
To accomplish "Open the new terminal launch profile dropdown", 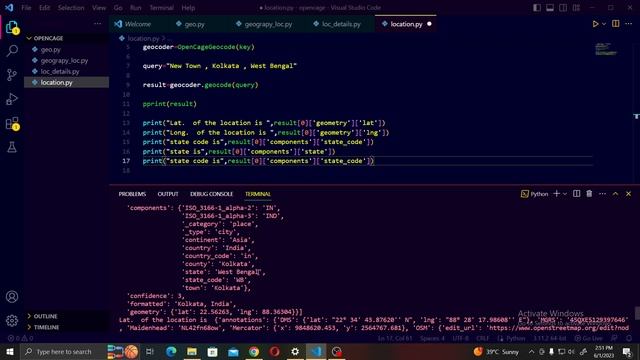I will point(565,194).
